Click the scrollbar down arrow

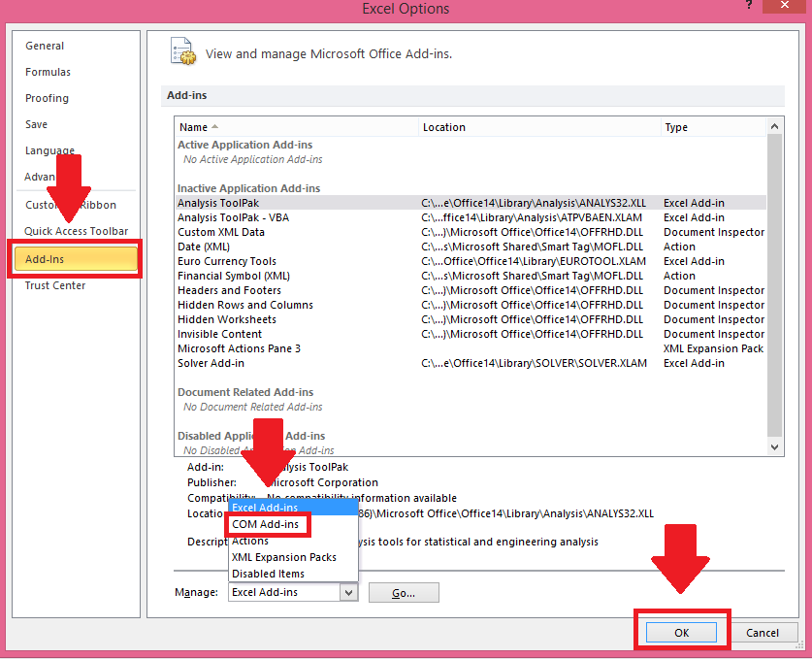[775, 447]
